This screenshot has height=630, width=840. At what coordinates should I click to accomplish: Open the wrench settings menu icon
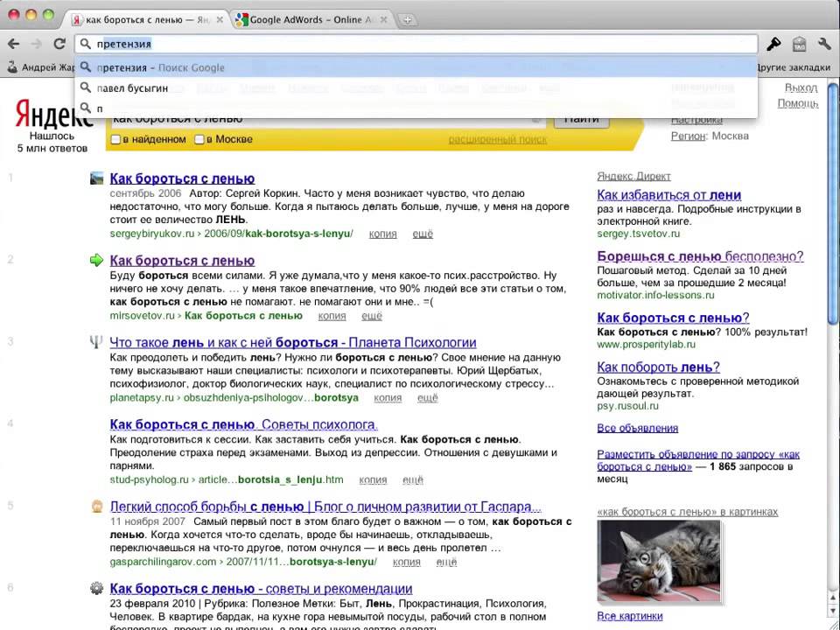click(x=824, y=44)
